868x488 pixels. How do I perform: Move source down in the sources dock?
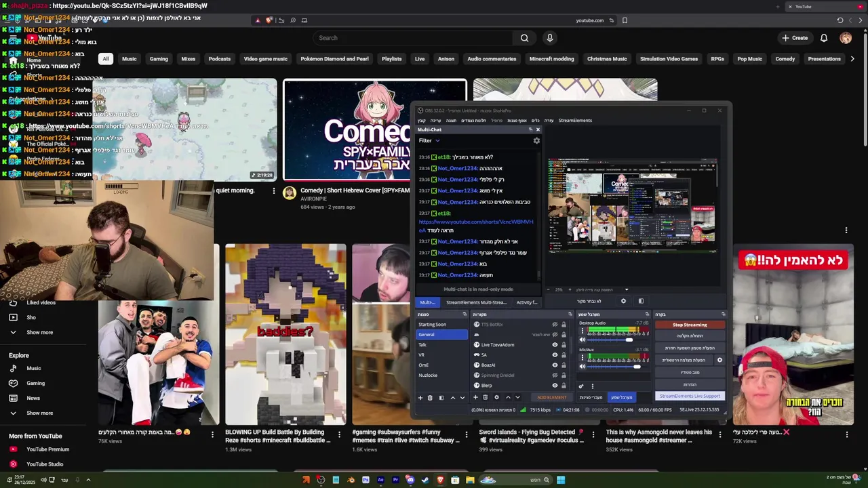(518, 397)
